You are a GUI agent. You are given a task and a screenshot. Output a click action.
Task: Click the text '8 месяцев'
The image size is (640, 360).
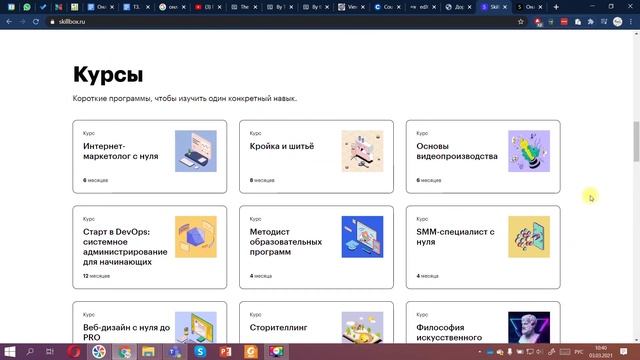[262, 180]
